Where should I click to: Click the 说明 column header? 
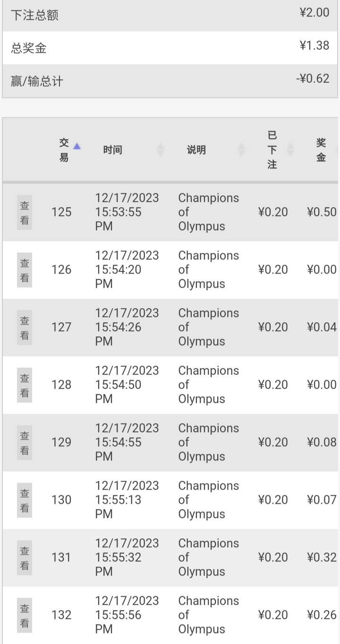pos(196,150)
